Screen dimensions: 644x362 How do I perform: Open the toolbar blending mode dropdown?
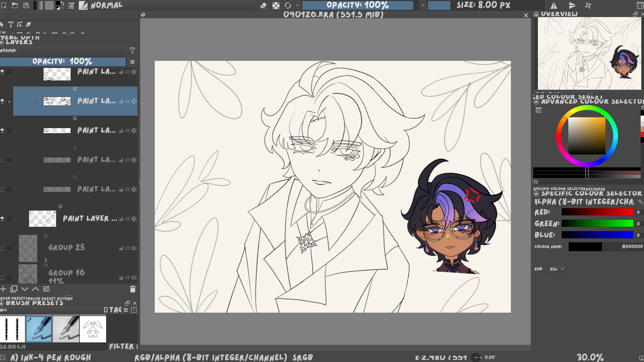click(172, 5)
